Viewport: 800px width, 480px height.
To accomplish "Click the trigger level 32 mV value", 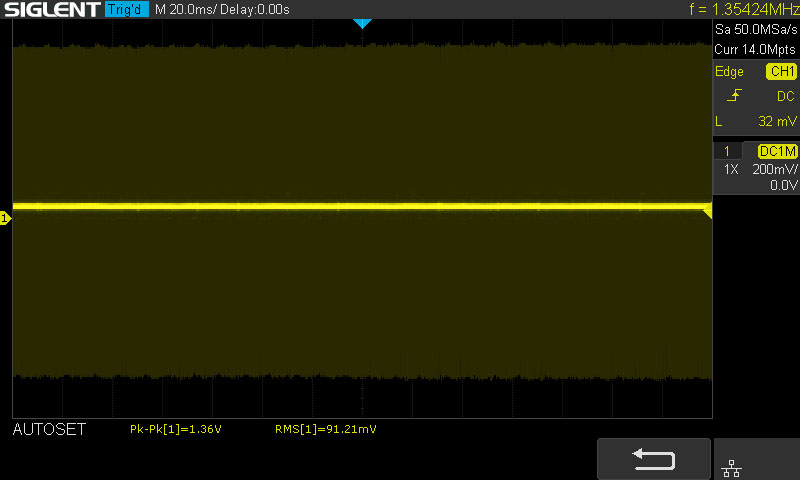I will pyautogui.click(x=777, y=121).
